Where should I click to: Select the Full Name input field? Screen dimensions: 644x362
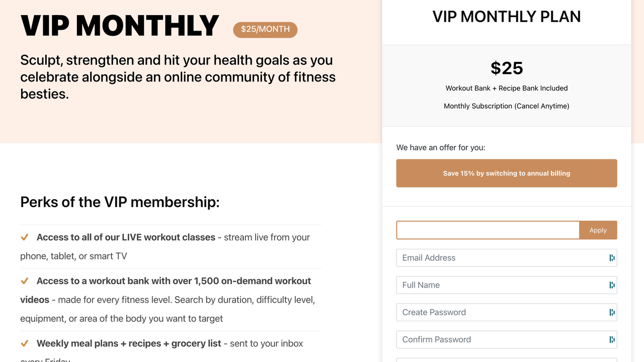(501, 285)
